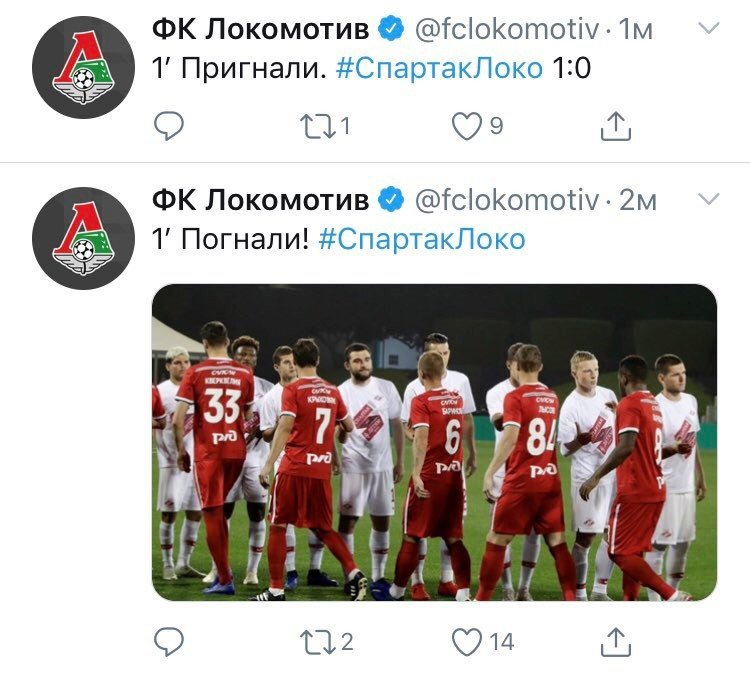The width and height of the screenshot is (750, 673).
Task: Expand the second tweet's options chevron
Action: pyautogui.click(x=708, y=199)
